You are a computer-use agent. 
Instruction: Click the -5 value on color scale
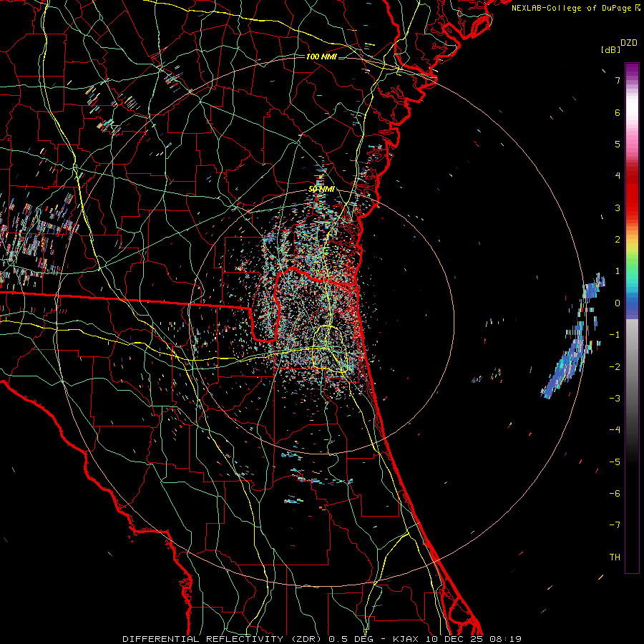615,462
